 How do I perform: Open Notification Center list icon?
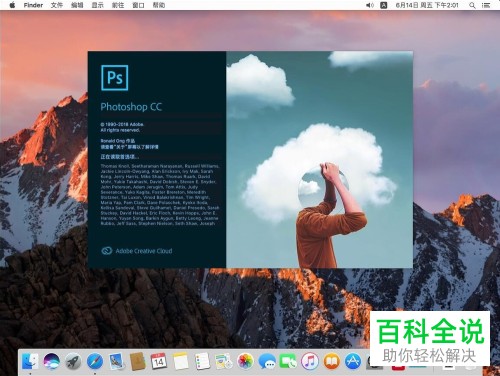(486, 5)
